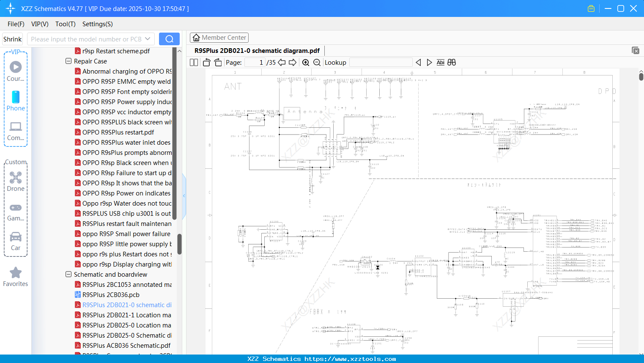Screen dimensions: 644x363
Task: Click the binoculars search icon
Action: 452,63
